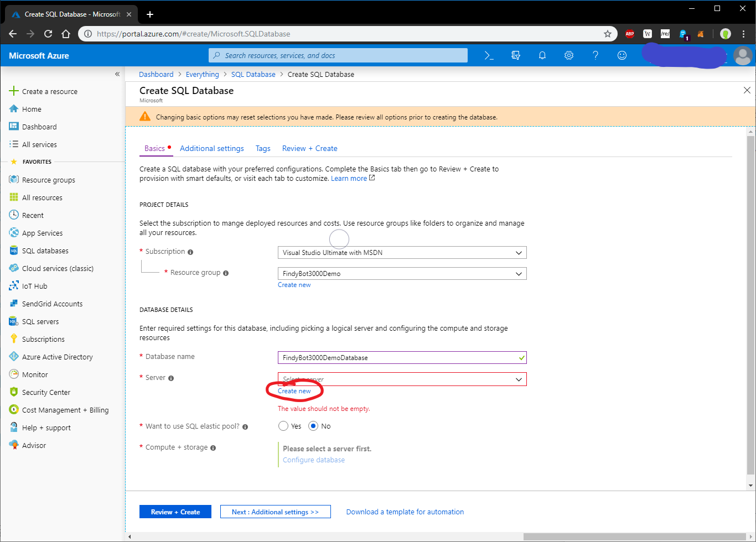Open the feedback smiley icon
The height and width of the screenshot is (542, 756).
622,55
